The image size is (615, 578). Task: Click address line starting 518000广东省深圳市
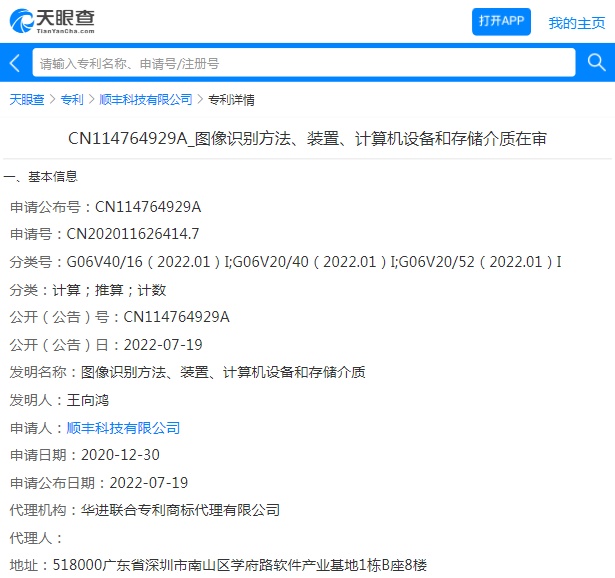[x=240, y=565]
